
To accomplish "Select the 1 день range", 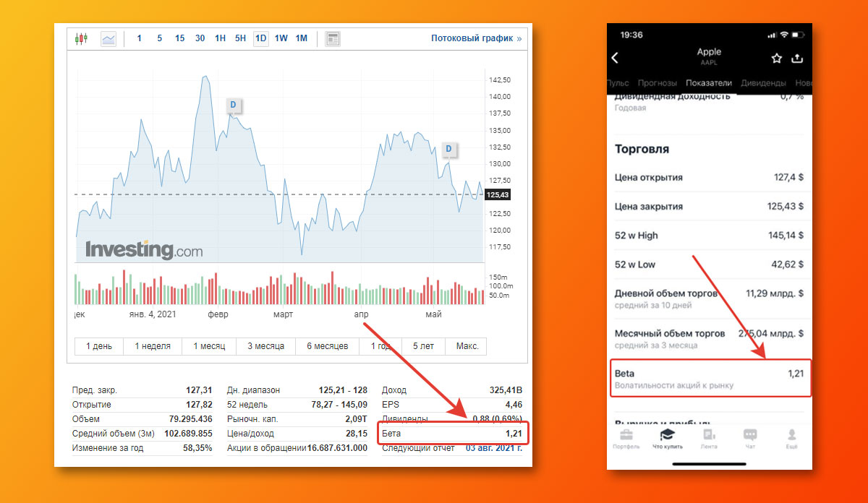I will (99, 346).
